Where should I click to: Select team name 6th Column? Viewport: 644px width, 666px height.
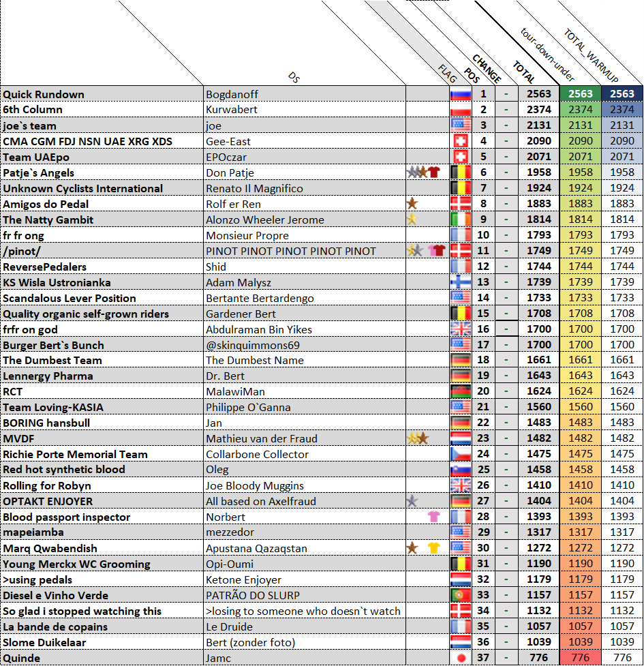(x=33, y=110)
